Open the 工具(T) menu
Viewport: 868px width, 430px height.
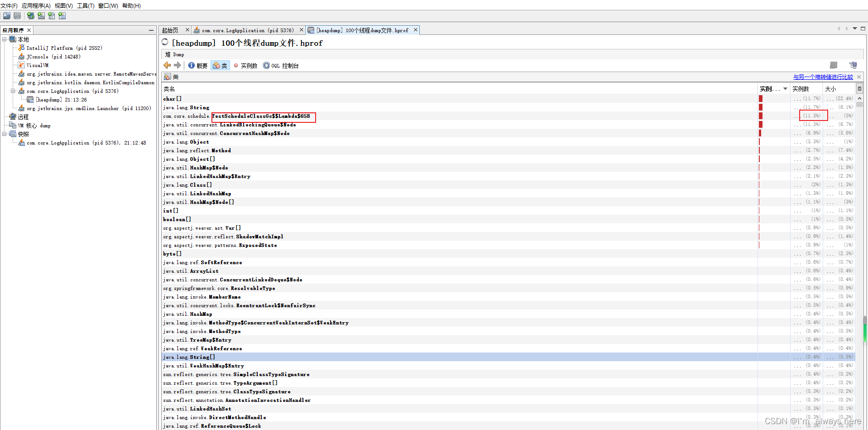(86, 5)
